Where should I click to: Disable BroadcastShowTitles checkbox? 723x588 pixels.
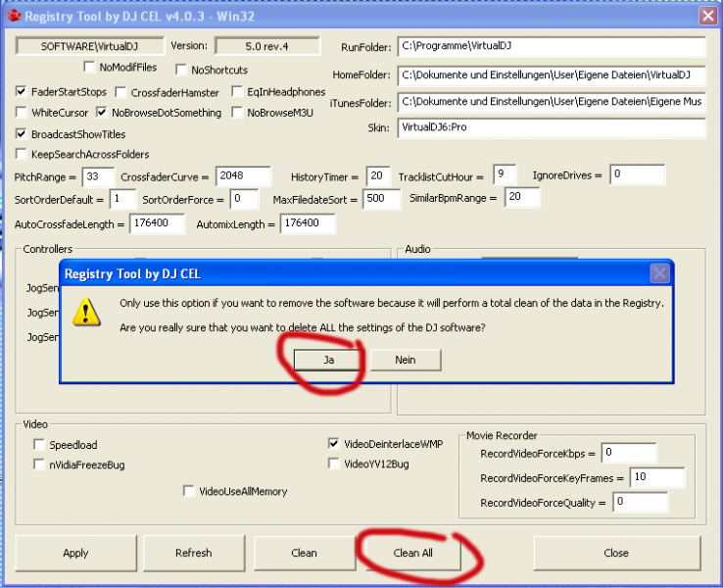pyautogui.click(x=21, y=133)
